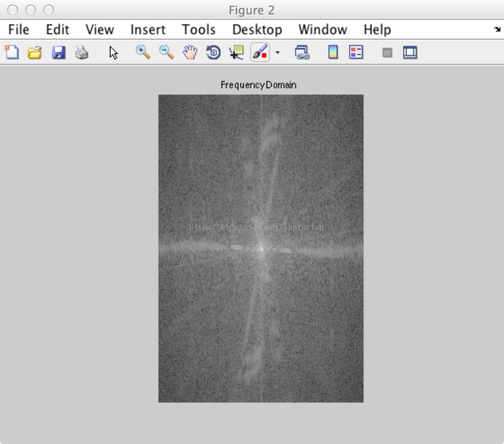The width and height of the screenshot is (504, 444).
Task: Click the Hide Plot Tools icon
Action: point(387,52)
